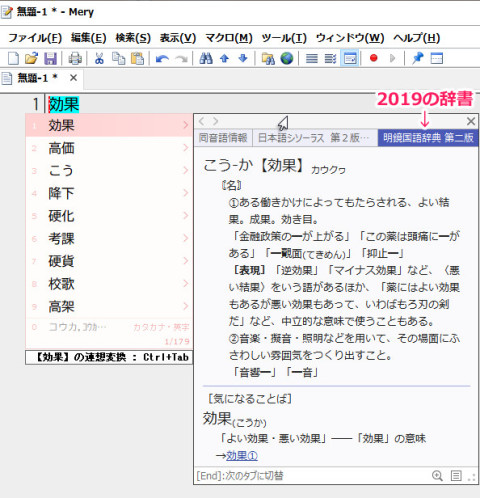Open the ツール(T) menu
The width and height of the screenshot is (480, 498).
click(284, 38)
